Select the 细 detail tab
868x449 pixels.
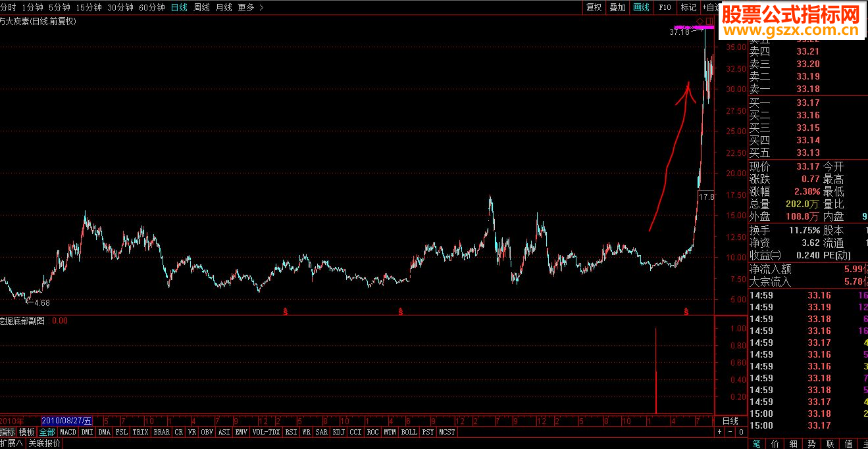click(794, 444)
